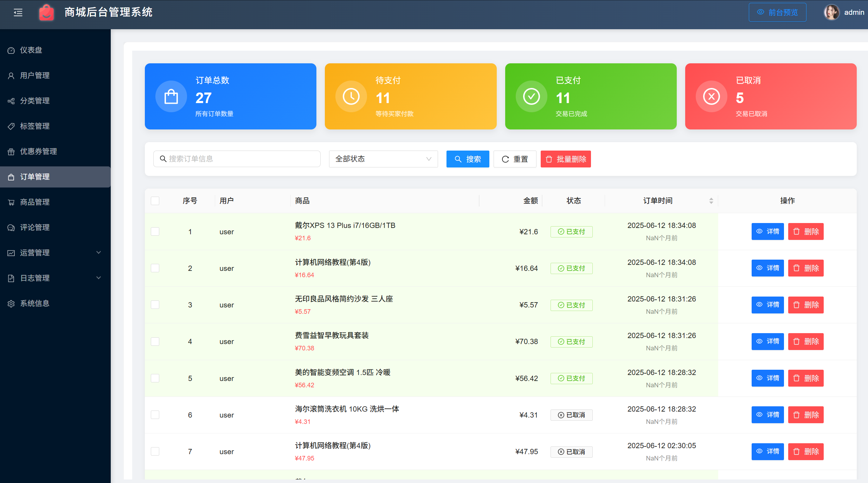The height and width of the screenshot is (483, 868).
Task: Click the red shopping bag logo
Action: [46, 13]
